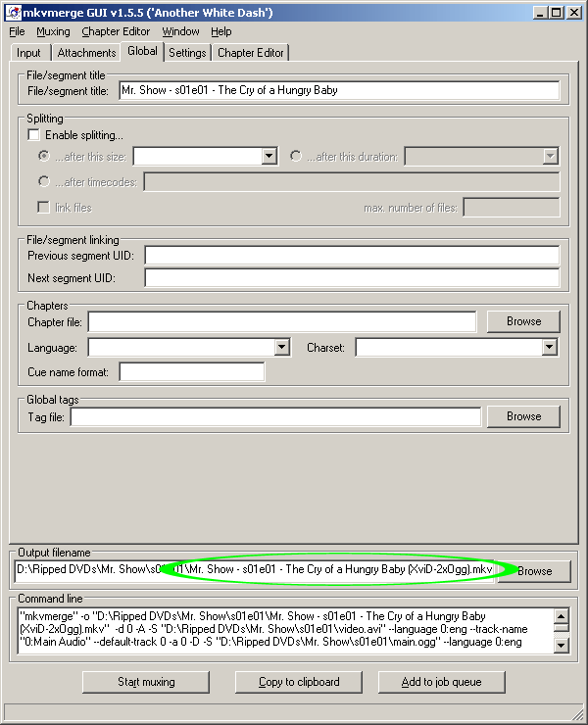This screenshot has width=588, height=725.
Task: Expand the after this duration dropdown
Action: click(x=550, y=157)
